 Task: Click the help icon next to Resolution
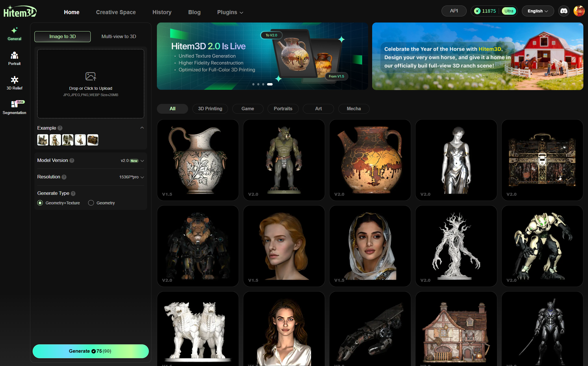click(x=64, y=177)
